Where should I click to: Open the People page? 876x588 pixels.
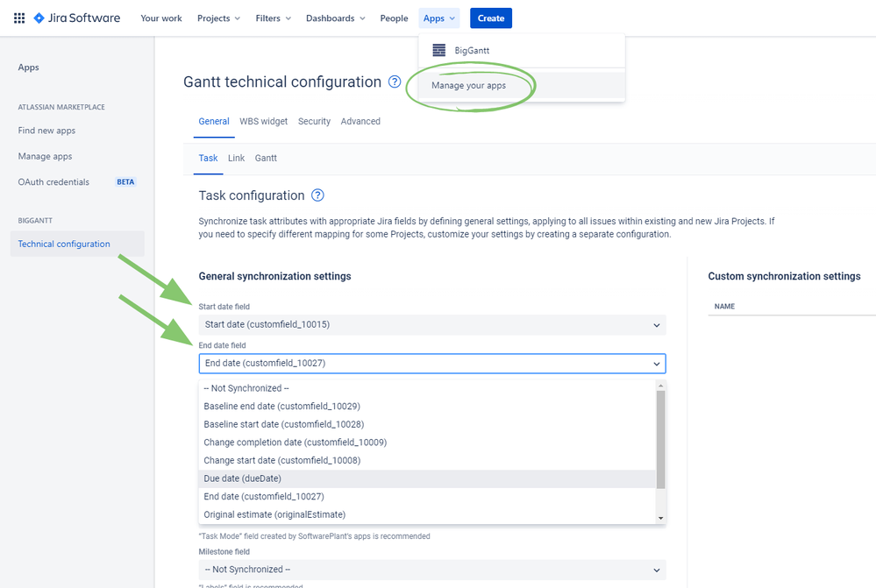[x=394, y=18]
